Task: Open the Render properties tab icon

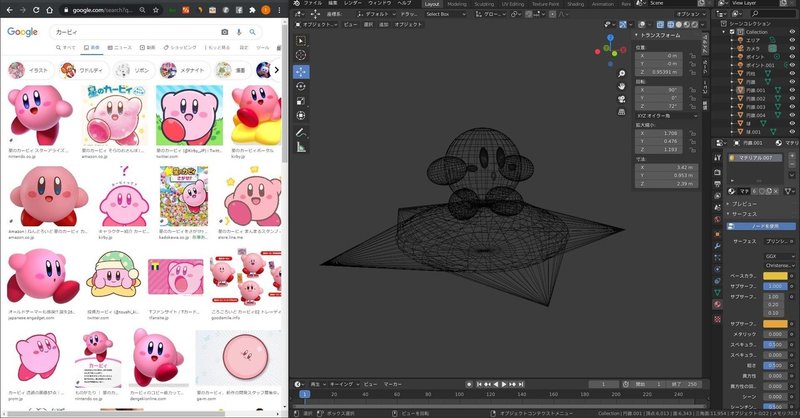Action: point(717,171)
